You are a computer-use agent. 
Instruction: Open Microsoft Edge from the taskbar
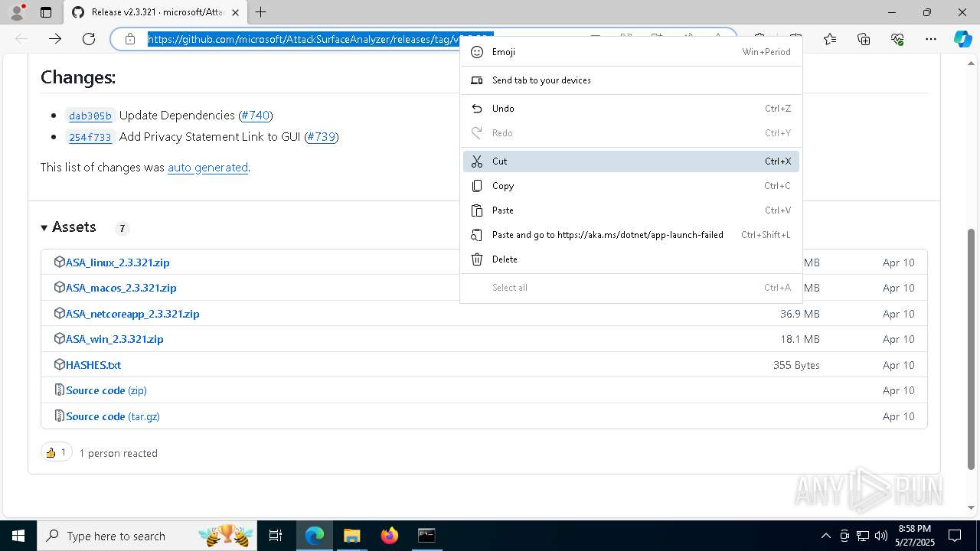pos(315,536)
